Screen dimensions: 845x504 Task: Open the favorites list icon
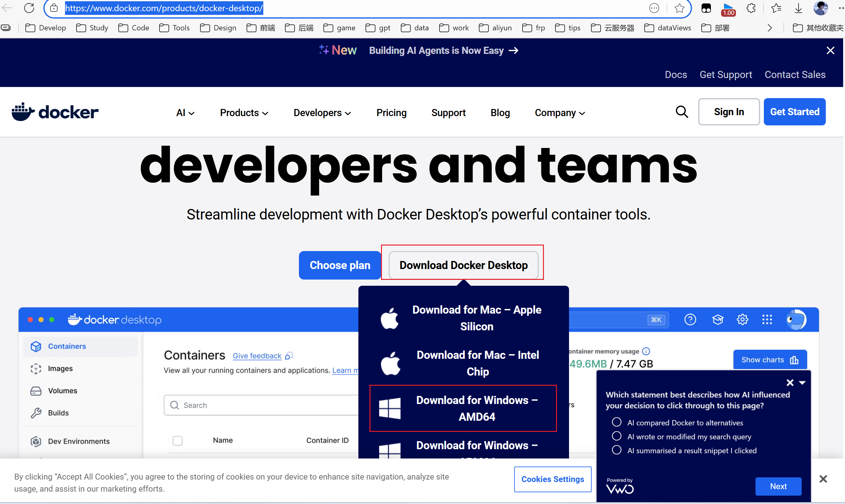click(x=776, y=8)
